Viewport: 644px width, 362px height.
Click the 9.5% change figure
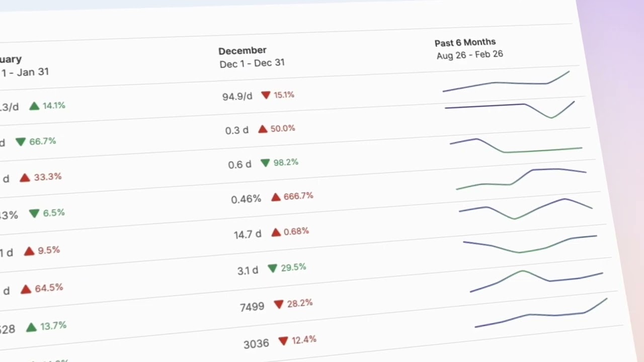[49, 250]
